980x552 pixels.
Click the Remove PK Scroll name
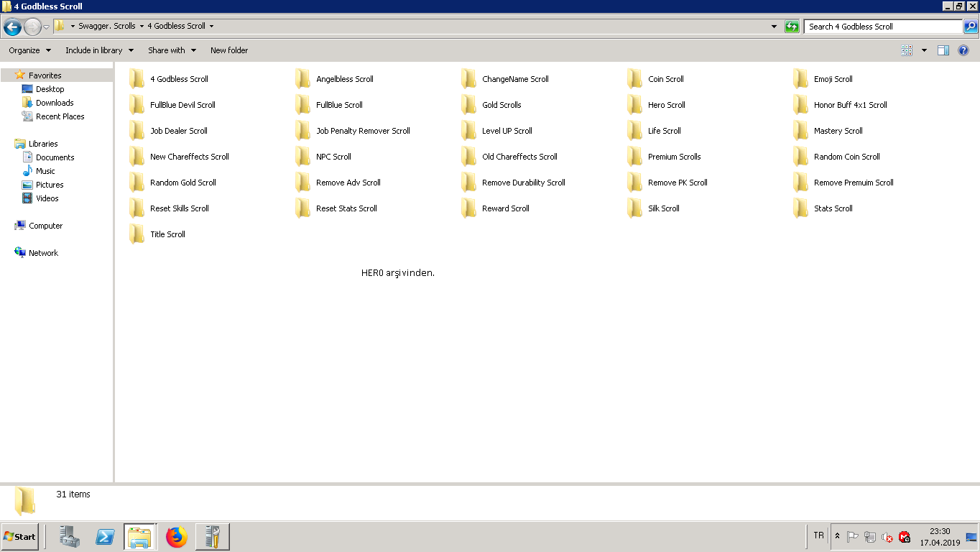pyautogui.click(x=678, y=183)
